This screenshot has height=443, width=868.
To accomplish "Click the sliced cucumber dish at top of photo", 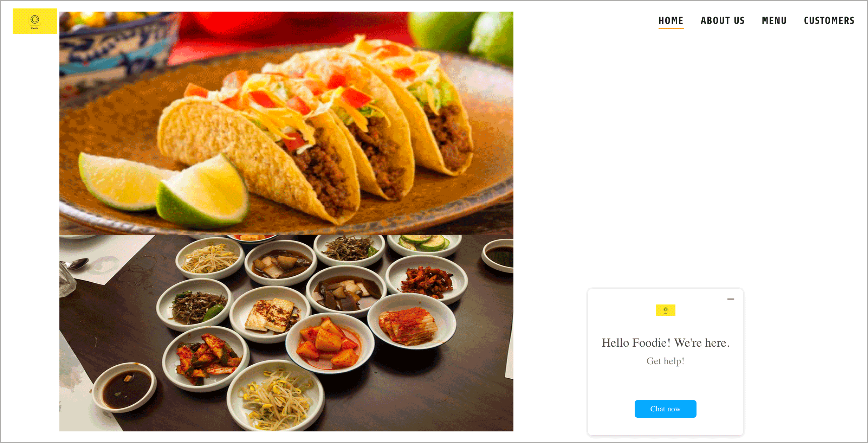I will (424, 244).
